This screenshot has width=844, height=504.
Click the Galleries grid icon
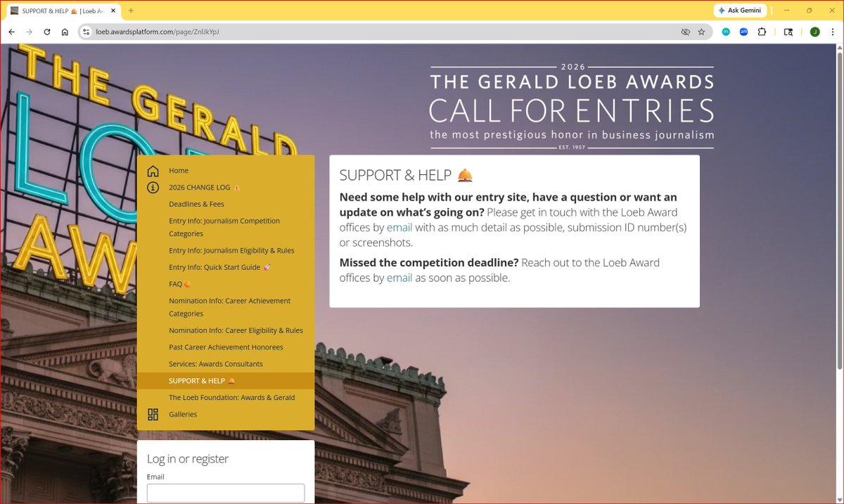(x=153, y=414)
